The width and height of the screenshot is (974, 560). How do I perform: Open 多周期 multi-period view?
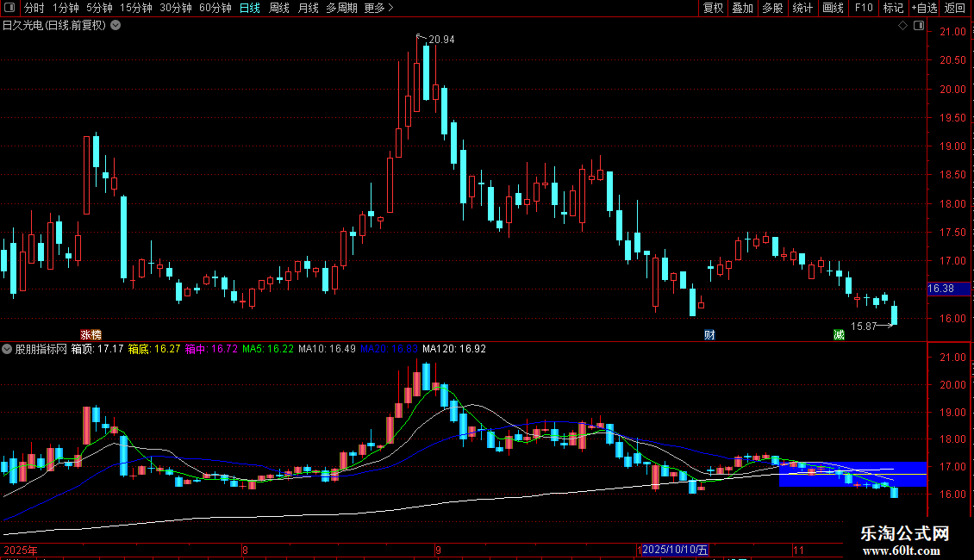tap(341, 8)
